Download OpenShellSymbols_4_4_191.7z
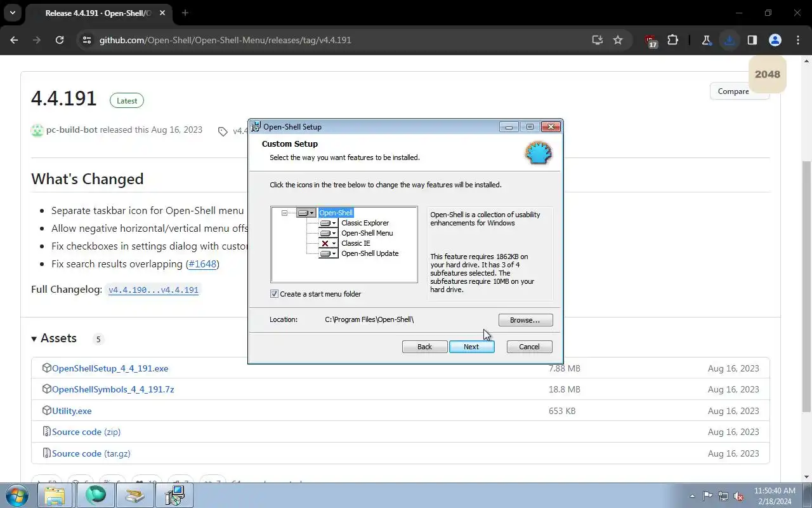This screenshot has width=812, height=508. click(x=113, y=389)
